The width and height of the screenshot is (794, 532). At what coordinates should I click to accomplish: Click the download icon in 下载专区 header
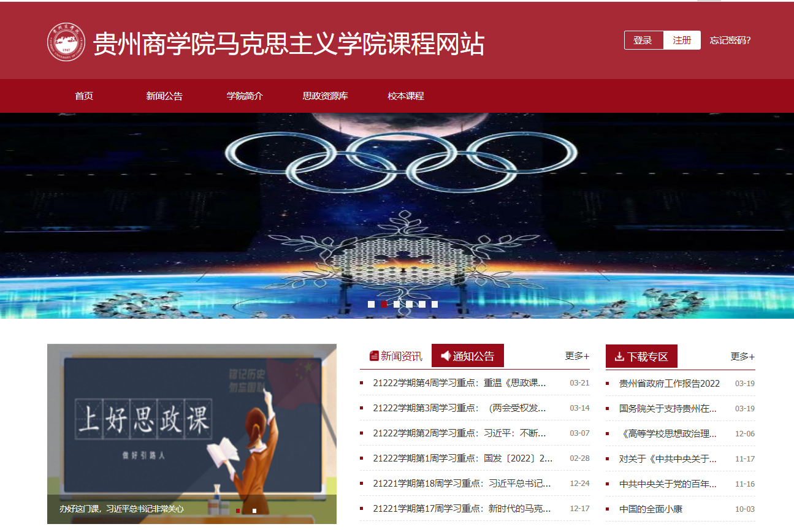pyautogui.click(x=619, y=356)
